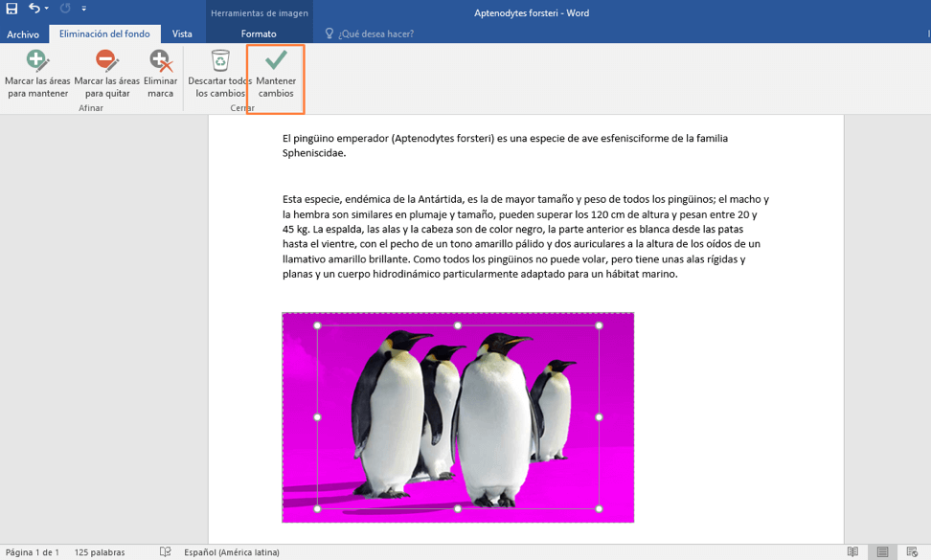Open Customize Quick Access Toolbar dropdown
The image size is (931, 560).
pyautogui.click(x=83, y=9)
